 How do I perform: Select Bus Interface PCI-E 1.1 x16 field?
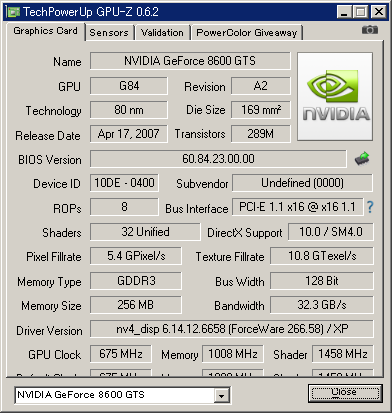coord(297,207)
